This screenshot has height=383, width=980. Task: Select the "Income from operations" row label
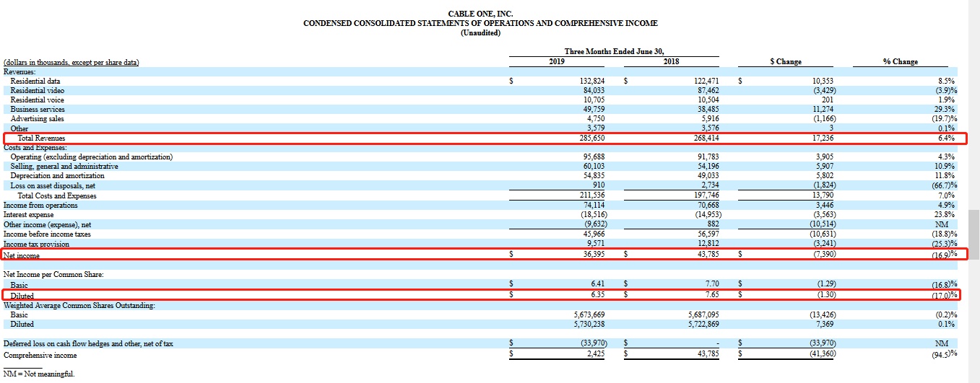tap(40, 206)
